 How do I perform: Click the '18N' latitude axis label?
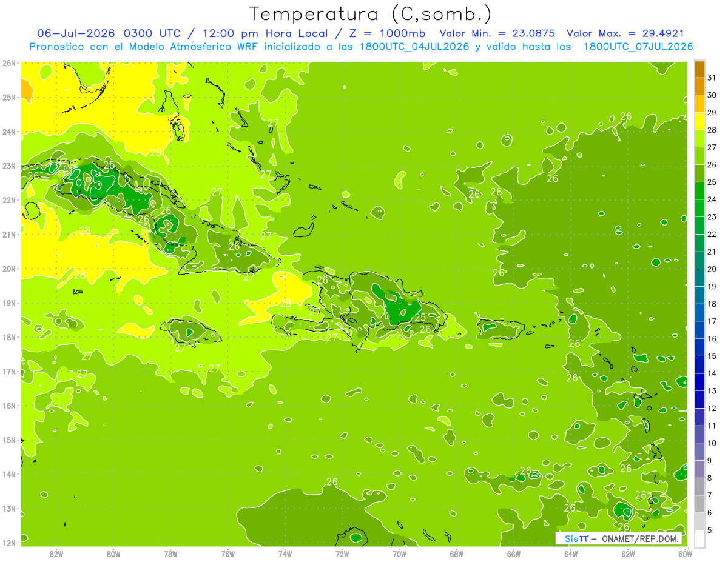tap(9, 337)
